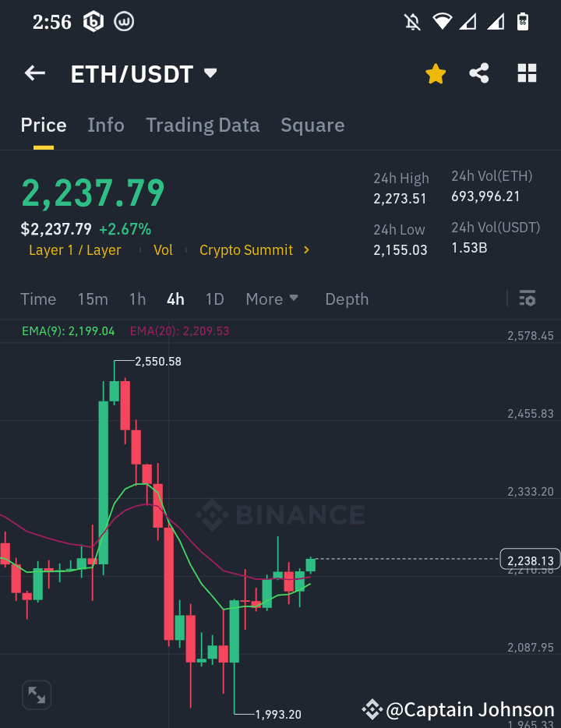
Task: Tap the +2.67% change value
Action: (125, 229)
